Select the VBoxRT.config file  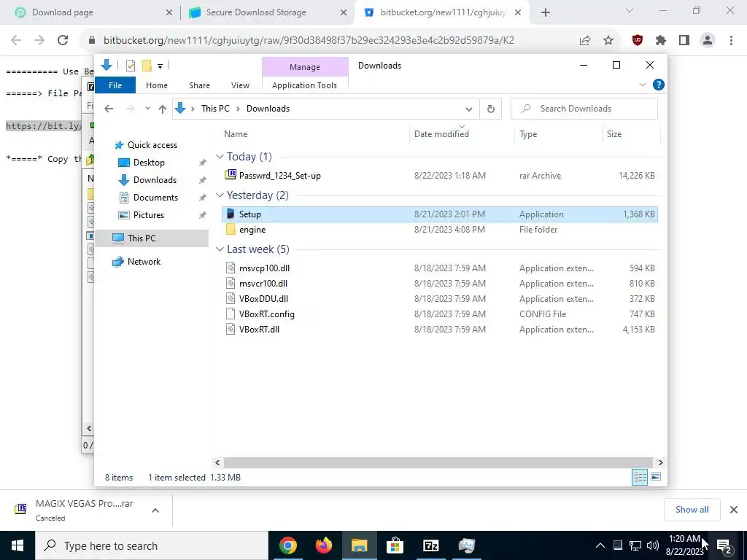tap(440, 314)
